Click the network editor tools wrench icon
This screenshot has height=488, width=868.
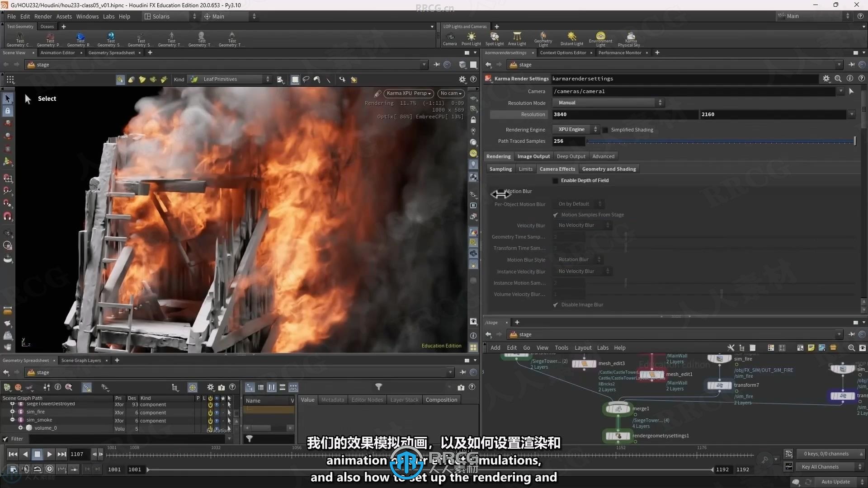731,348
